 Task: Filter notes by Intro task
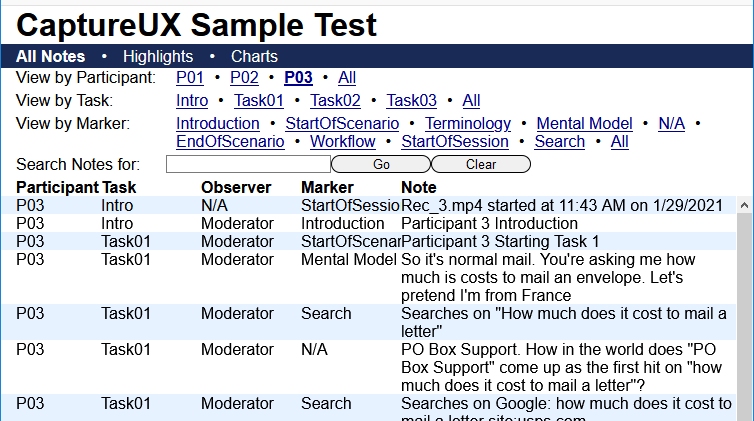(x=192, y=100)
